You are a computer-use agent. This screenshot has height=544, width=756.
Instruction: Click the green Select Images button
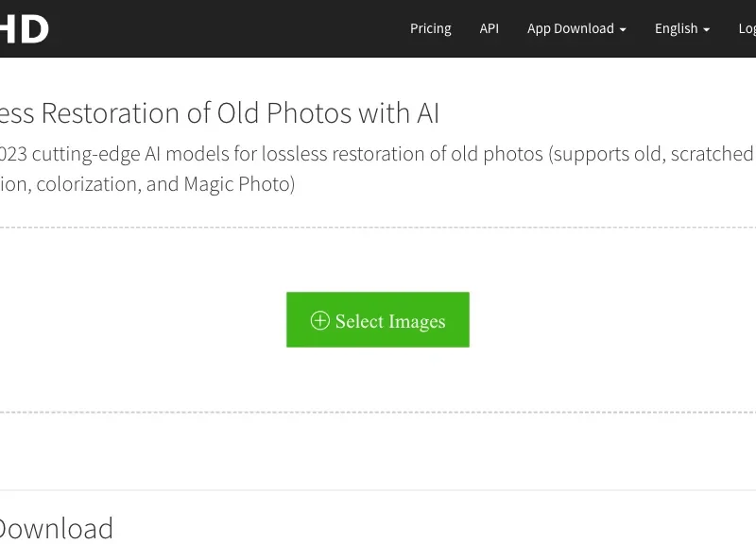(x=377, y=319)
